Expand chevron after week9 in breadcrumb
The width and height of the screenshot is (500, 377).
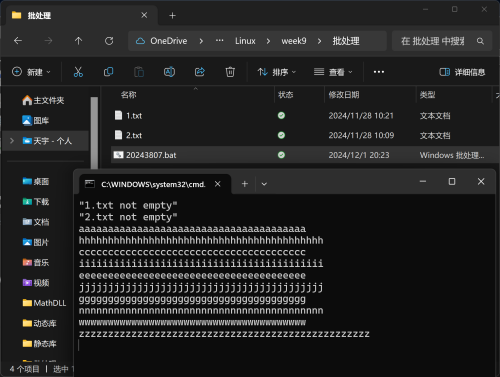319,41
